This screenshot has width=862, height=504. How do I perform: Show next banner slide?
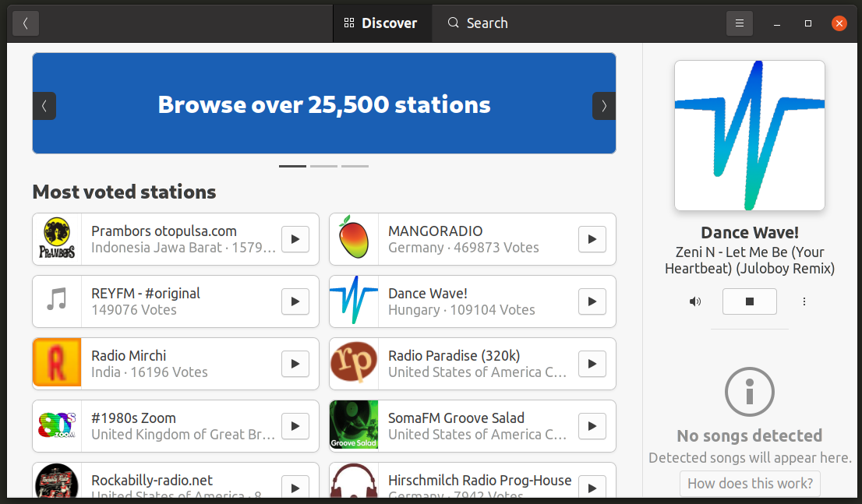coord(603,105)
